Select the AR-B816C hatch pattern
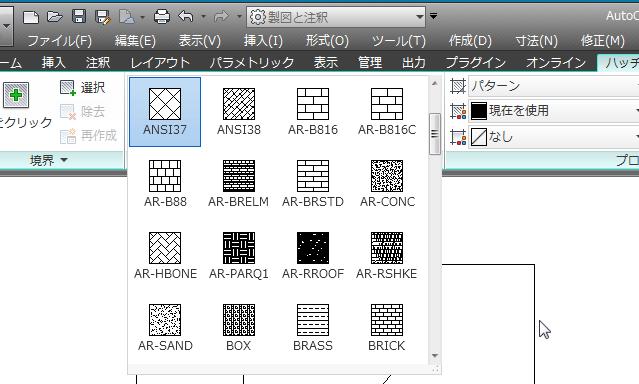Screen dimensions: 639x384 tap(387, 112)
